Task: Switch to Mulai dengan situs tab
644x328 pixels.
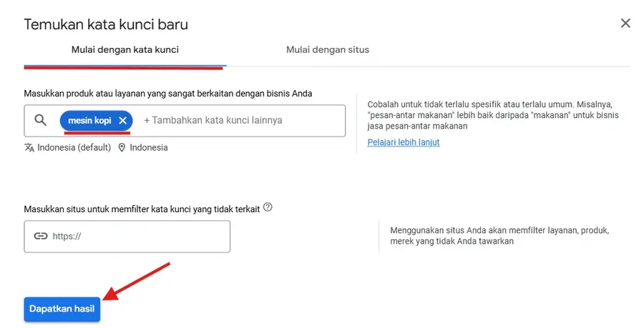Action: 327,50
